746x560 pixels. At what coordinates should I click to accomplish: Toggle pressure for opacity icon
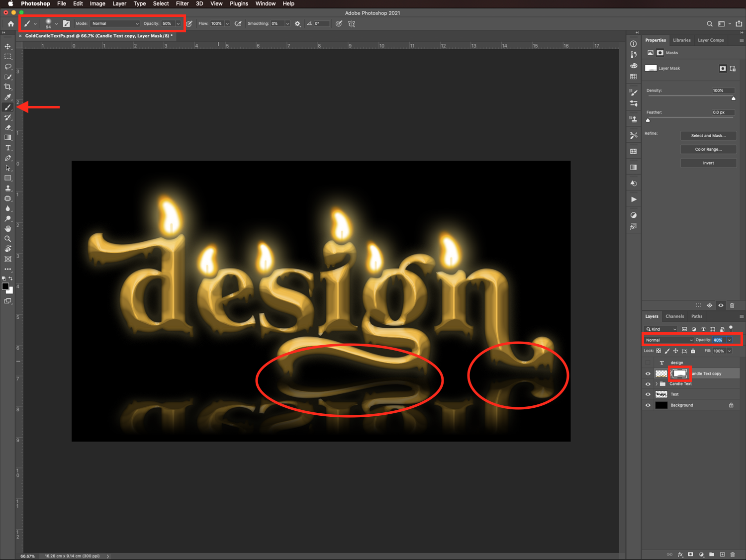pos(189,23)
